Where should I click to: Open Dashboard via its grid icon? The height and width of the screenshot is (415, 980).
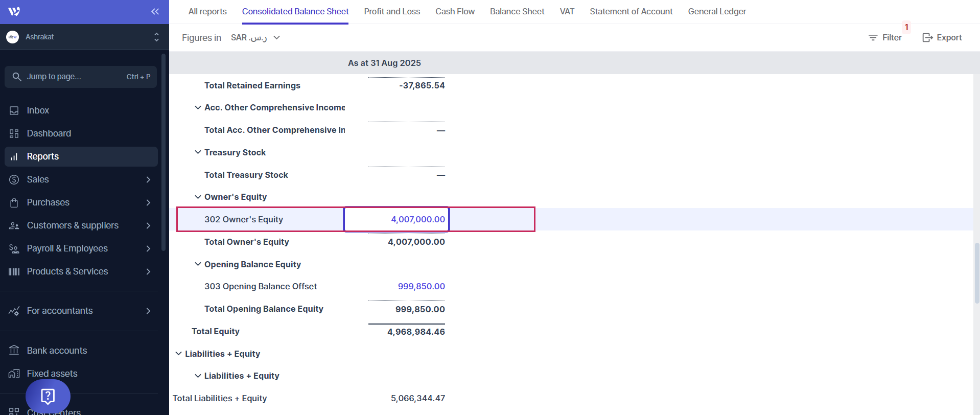(14, 133)
